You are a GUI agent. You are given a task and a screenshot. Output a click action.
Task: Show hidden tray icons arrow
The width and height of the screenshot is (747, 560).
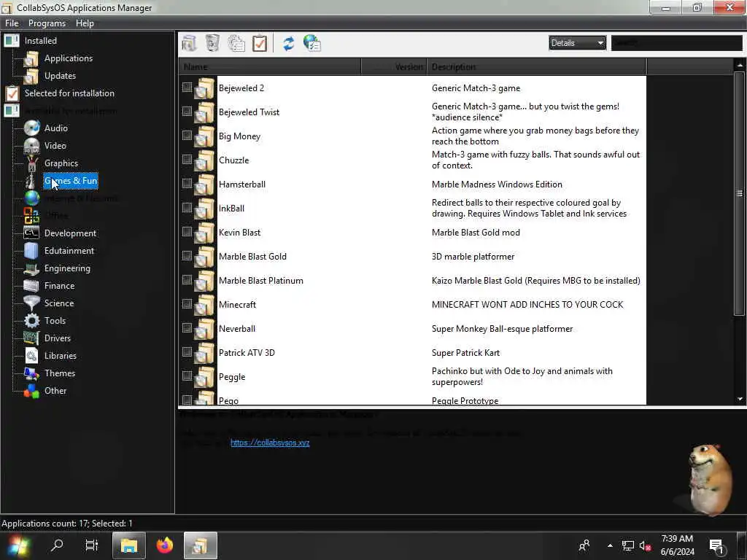610,545
